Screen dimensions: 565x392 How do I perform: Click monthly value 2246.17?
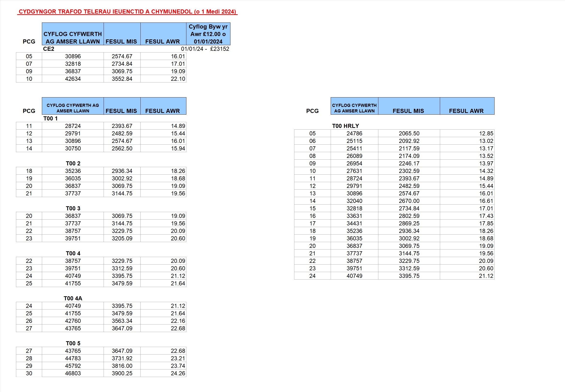[409, 163]
